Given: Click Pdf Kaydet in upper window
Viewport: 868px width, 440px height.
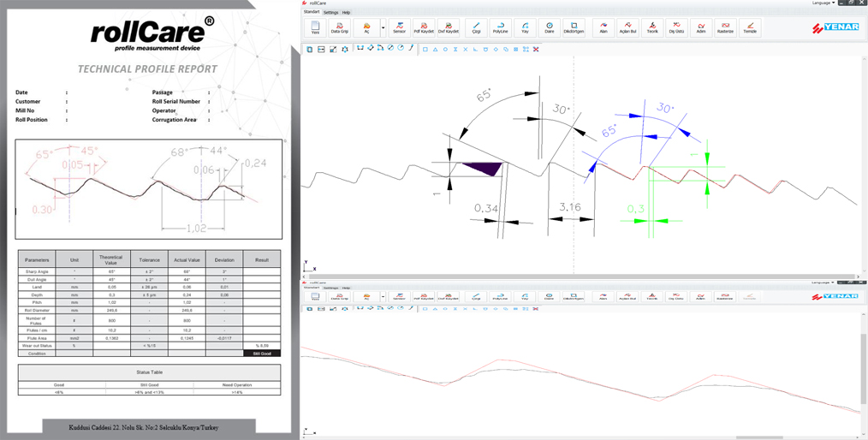Looking at the screenshot, I should tap(424, 27).
